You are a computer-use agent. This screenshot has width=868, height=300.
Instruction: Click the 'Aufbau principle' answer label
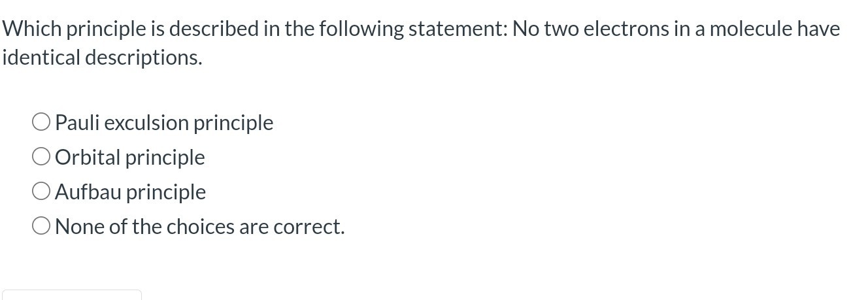point(131,192)
